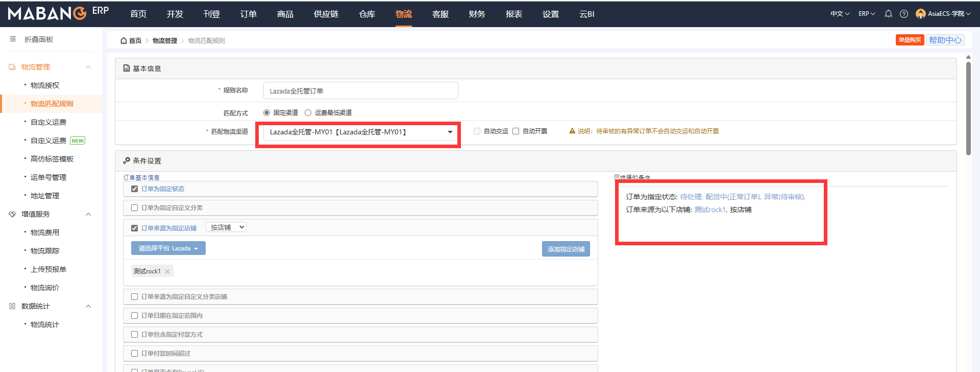Click the 添加指定店铺 button
The height and width of the screenshot is (372, 980).
566,249
